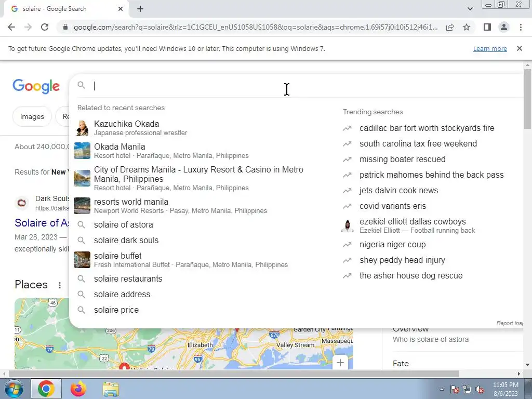Select patrick mahomes behind the back pass
532x399 pixels.
432,175
